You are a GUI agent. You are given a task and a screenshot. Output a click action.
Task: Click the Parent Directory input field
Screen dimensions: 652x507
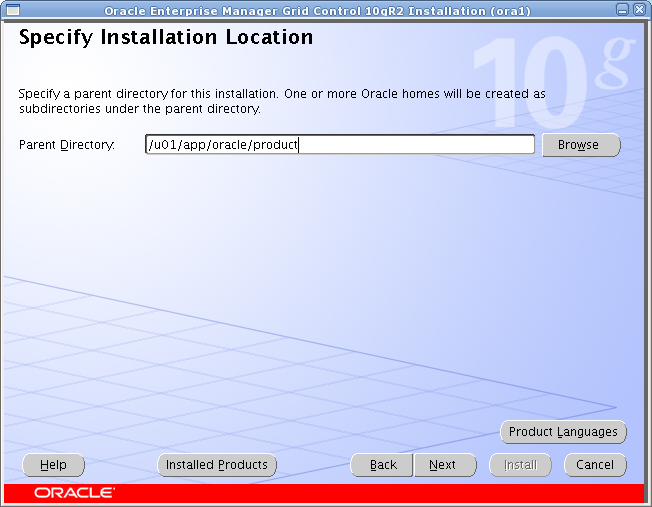coord(340,144)
